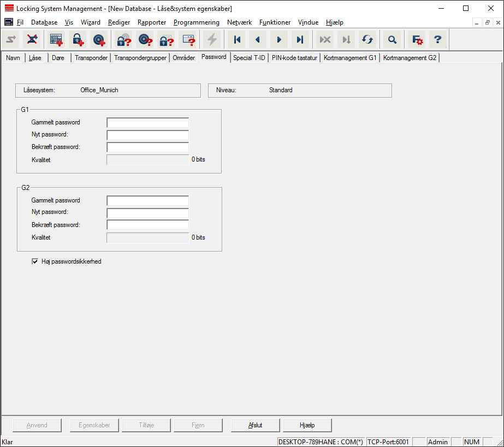The height and width of the screenshot is (447, 504).
Task: Go to the next record arrow
Action: [x=279, y=39]
